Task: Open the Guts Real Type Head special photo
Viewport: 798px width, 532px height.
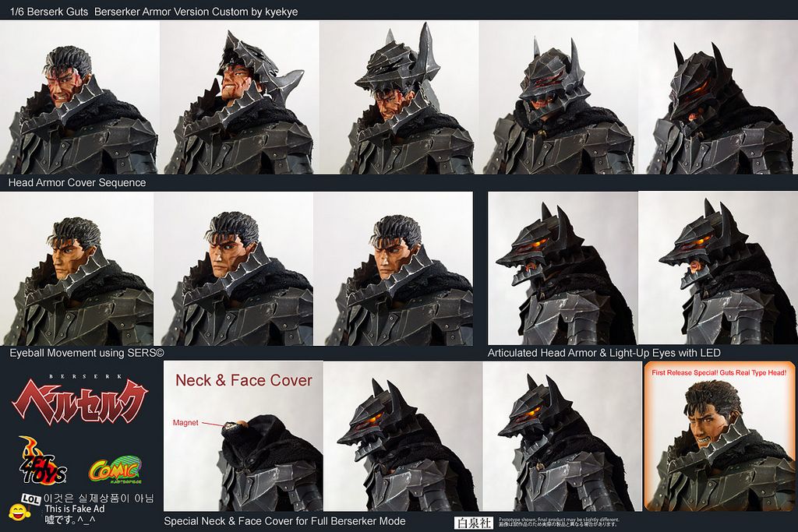Action: click(719, 436)
